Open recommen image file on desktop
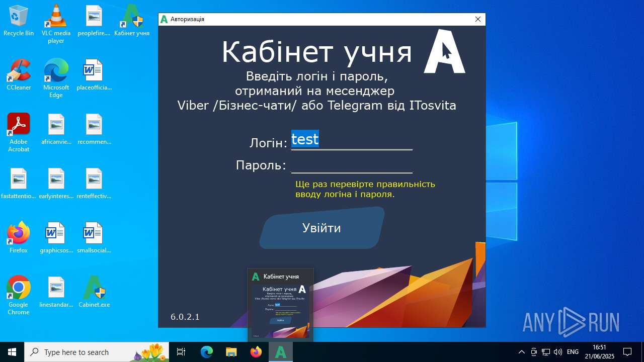 94,129
